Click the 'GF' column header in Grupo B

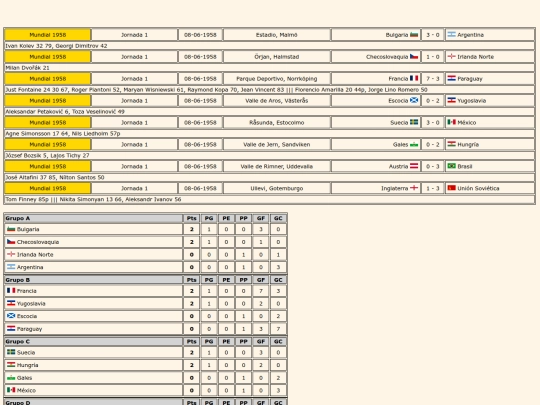point(261,280)
